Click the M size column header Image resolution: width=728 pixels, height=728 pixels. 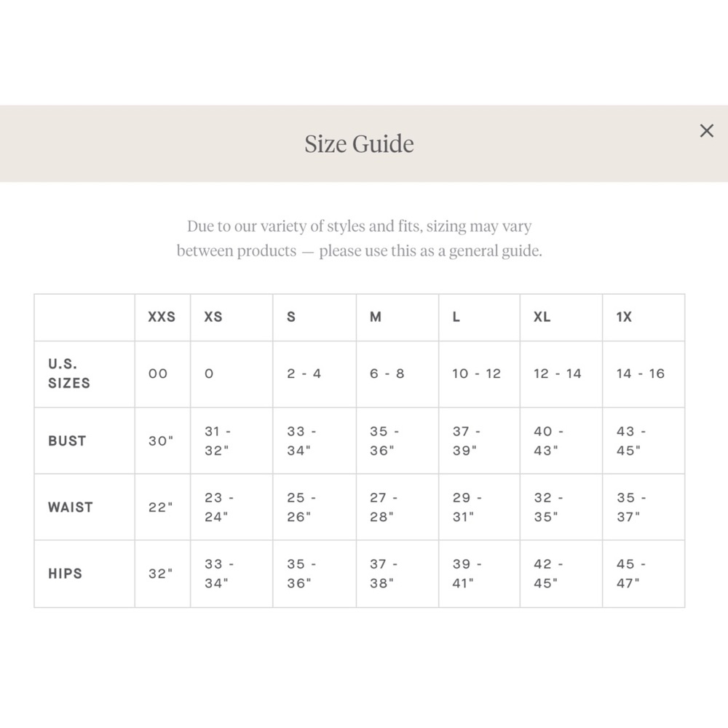point(376,317)
